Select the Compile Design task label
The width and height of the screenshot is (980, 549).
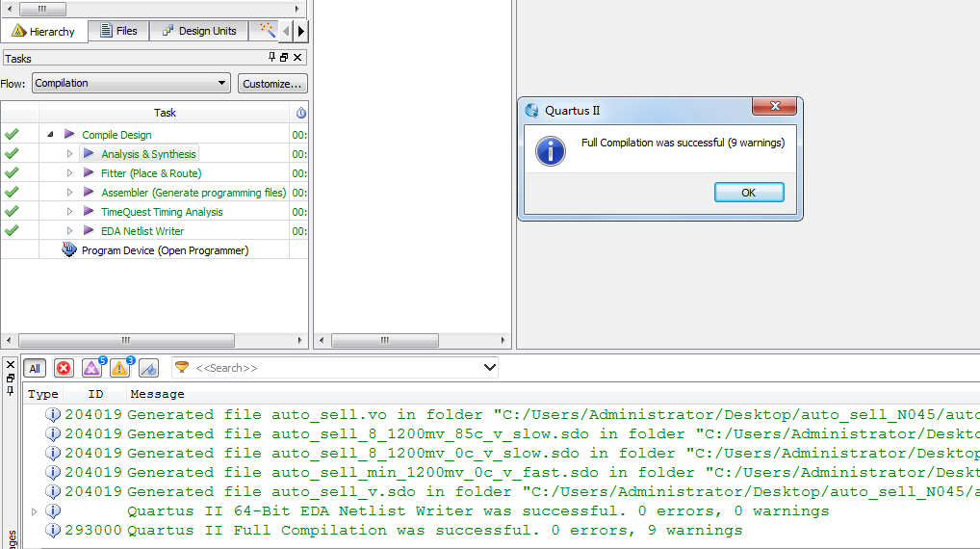(116, 135)
